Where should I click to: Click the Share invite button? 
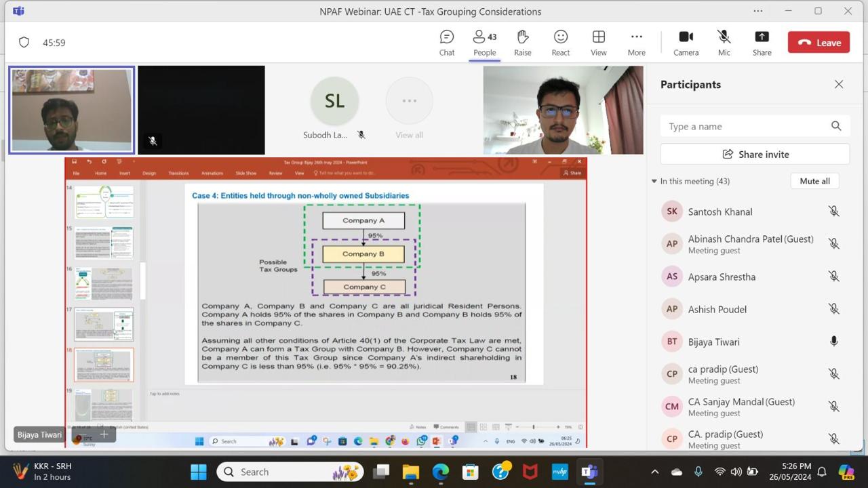(x=755, y=154)
